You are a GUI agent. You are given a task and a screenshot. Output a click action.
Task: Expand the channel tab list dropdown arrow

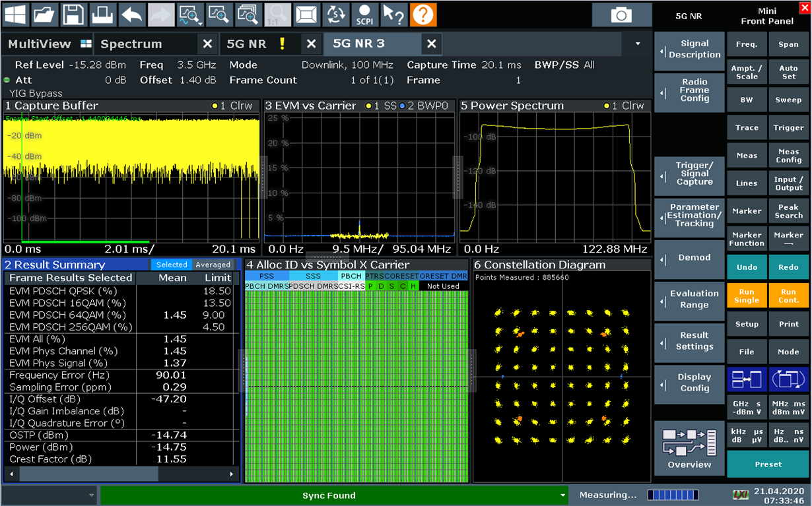[638, 44]
